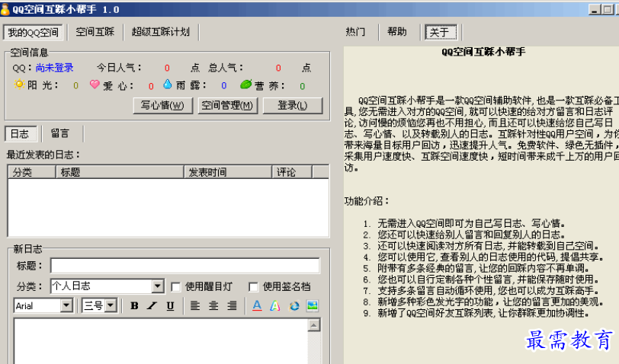Sort log list by 发表时间 column
The height and width of the screenshot is (364, 619).
click(228, 172)
